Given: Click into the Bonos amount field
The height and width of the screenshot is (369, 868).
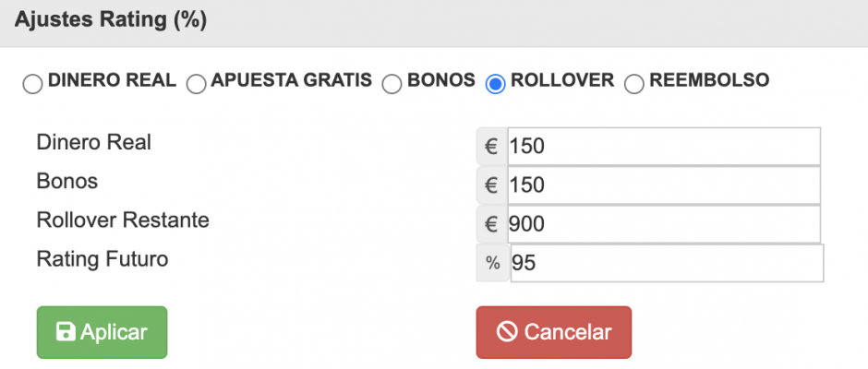Looking at the screenshot, I should 663,185.
